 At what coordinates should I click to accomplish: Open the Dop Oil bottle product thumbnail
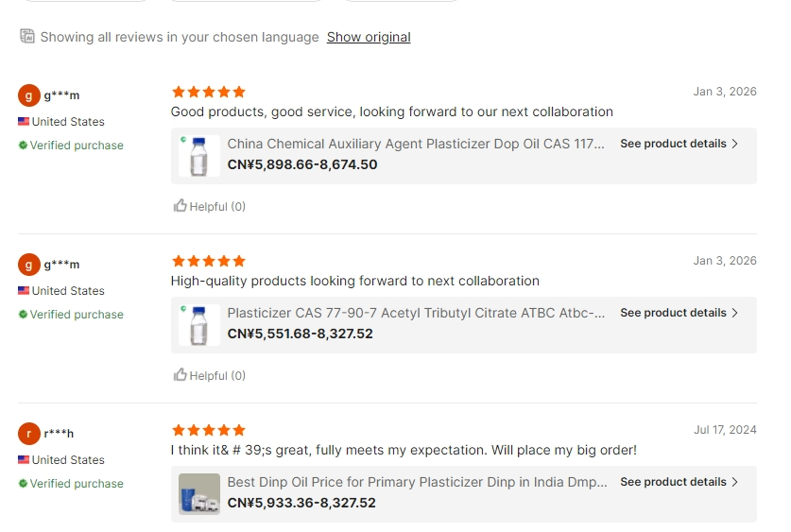(199, 156)
